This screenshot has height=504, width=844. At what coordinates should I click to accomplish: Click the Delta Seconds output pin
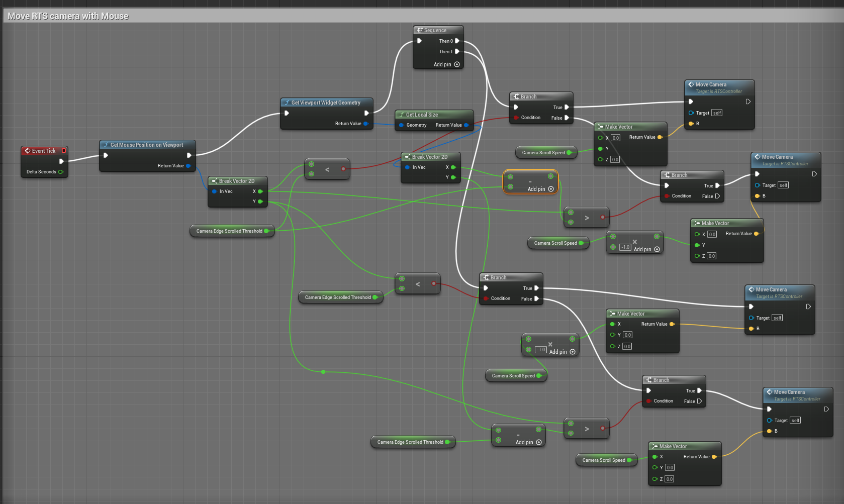[x=61, y=172]
